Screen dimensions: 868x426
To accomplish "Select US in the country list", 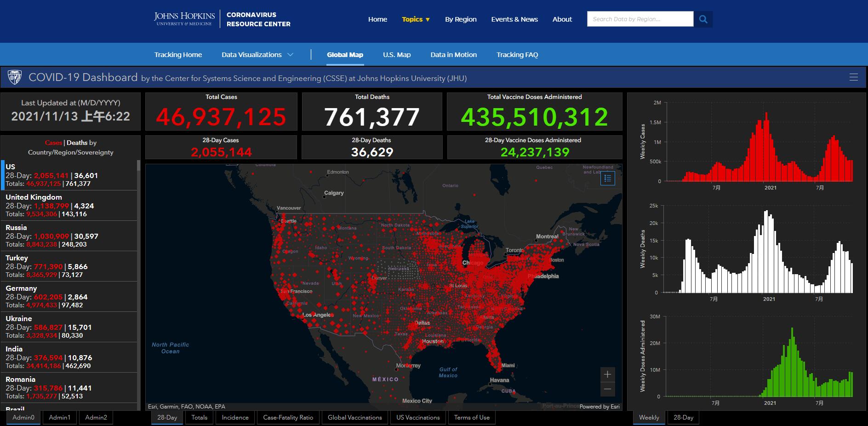I will coord(69,175).
